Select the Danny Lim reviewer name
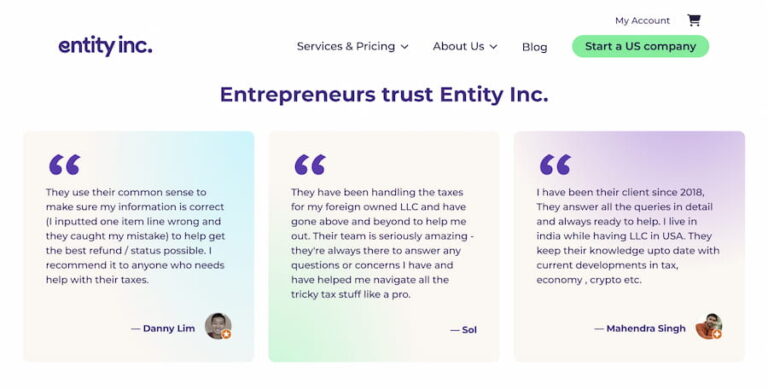The width and height of the screenshot is (768, 389). coord(169,328)
